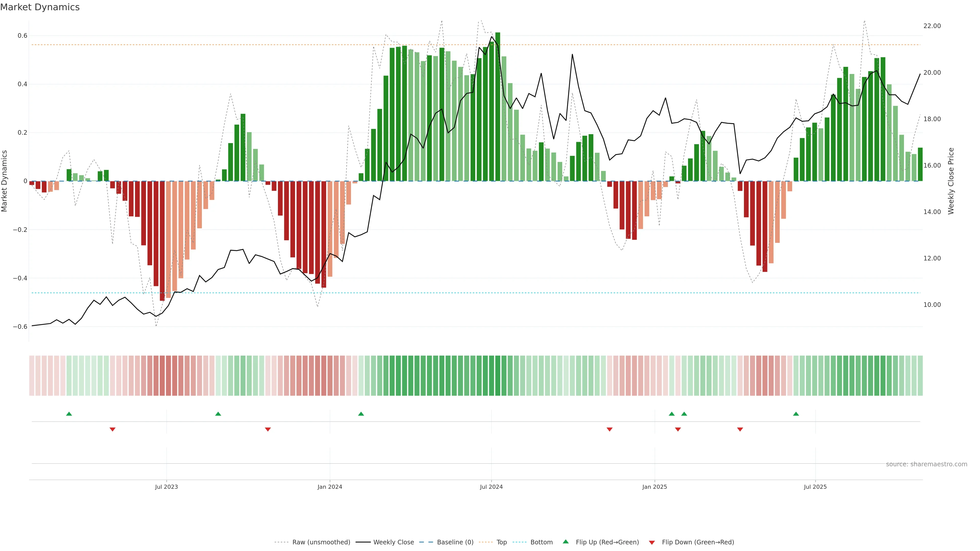Click the Market Dynamics chart title

(40, 7)
